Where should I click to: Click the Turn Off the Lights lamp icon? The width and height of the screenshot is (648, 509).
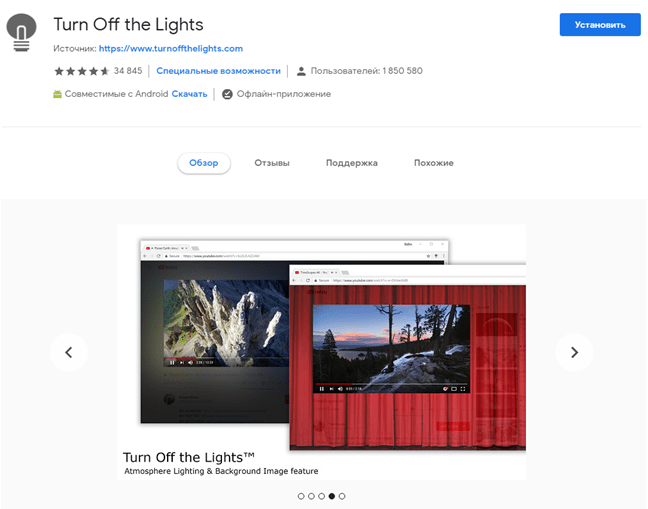[x=21, y=32]
